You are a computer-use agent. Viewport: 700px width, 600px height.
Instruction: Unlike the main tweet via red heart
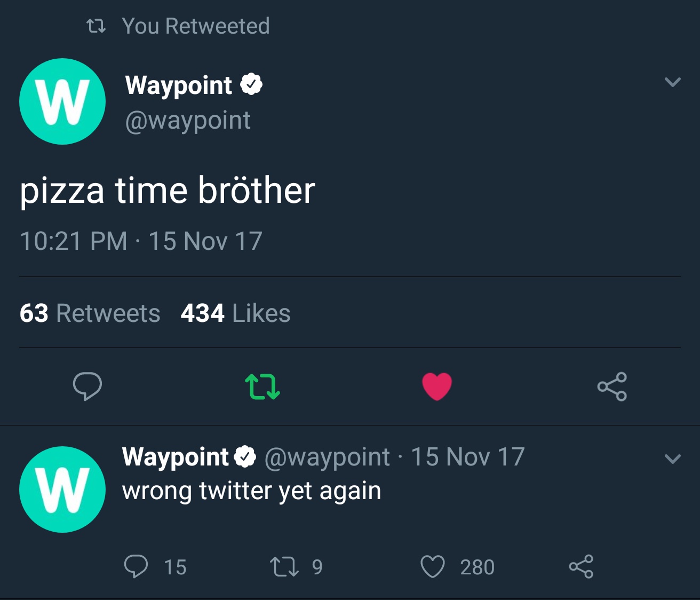(x=437, y=386)
